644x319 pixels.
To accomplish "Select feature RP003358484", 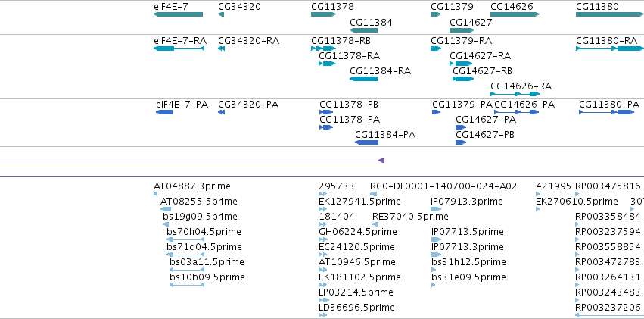I will [x=577, y=224].
